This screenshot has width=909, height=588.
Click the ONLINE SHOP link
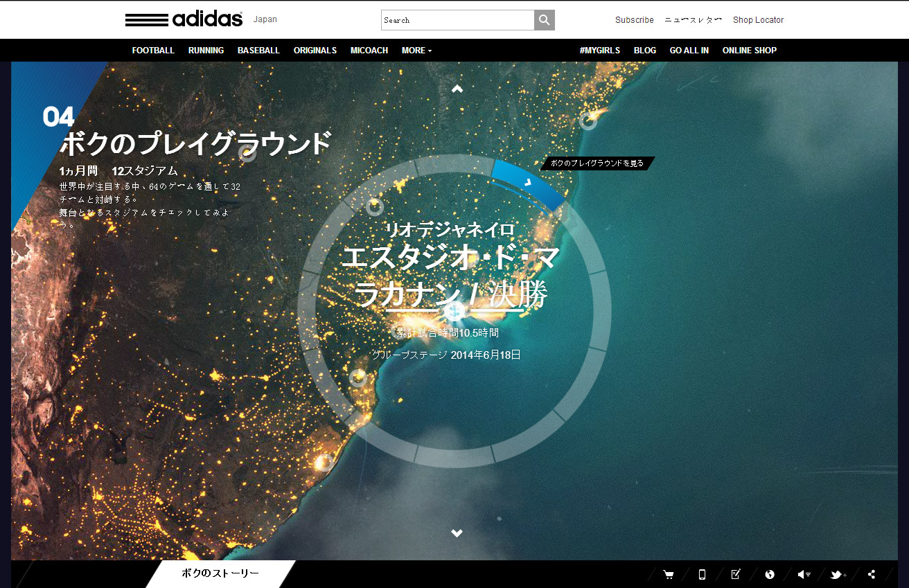(x=749, y=51)
